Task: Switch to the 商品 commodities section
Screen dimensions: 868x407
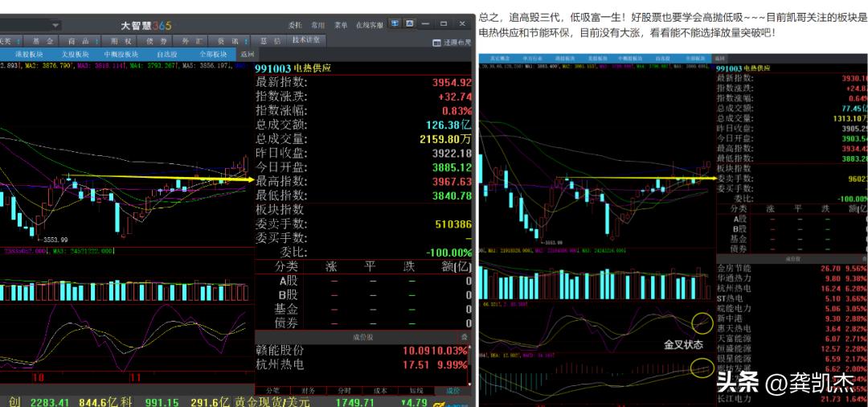Action: (79, 41)
